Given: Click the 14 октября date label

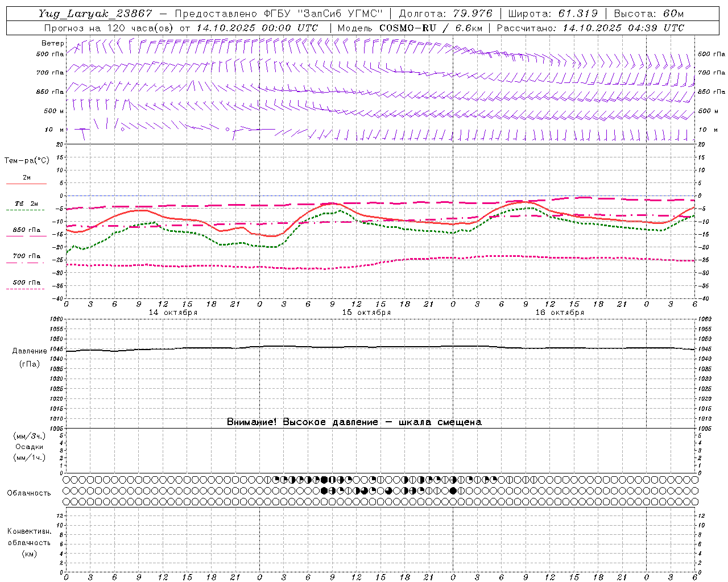Looking at the screenshot, I should pos(173,313).
